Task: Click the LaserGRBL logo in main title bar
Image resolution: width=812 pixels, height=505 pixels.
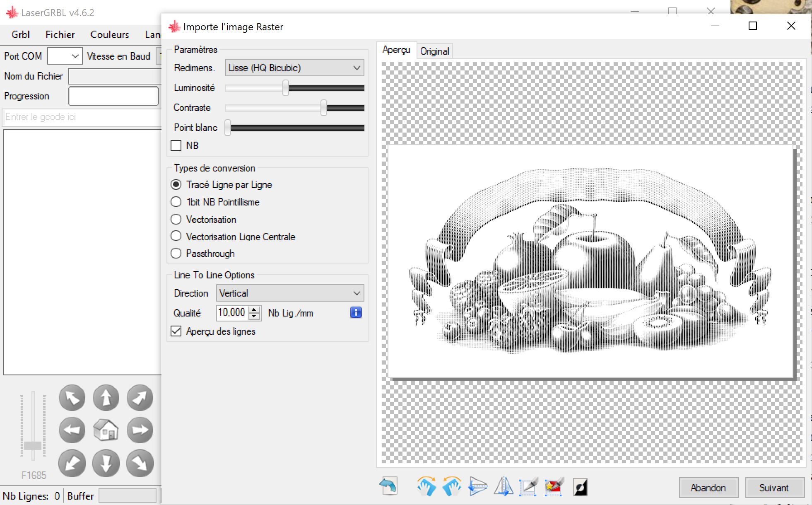Action: (x=12, y=12)
